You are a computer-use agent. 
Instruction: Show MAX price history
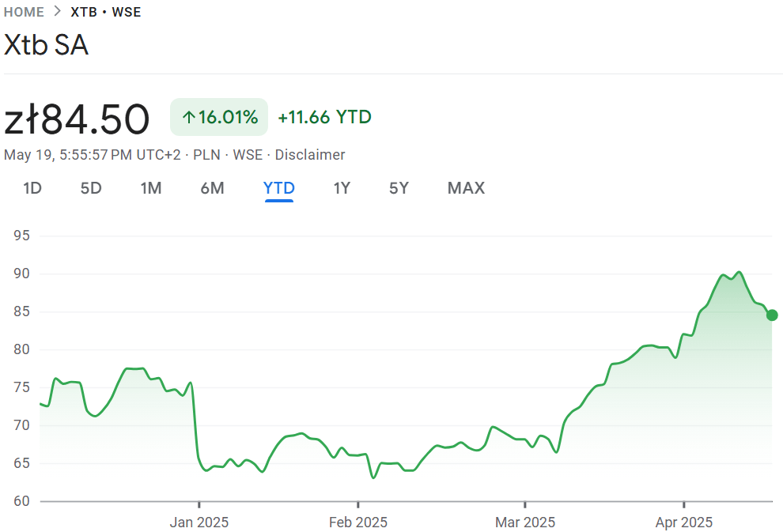click(466, 188)
